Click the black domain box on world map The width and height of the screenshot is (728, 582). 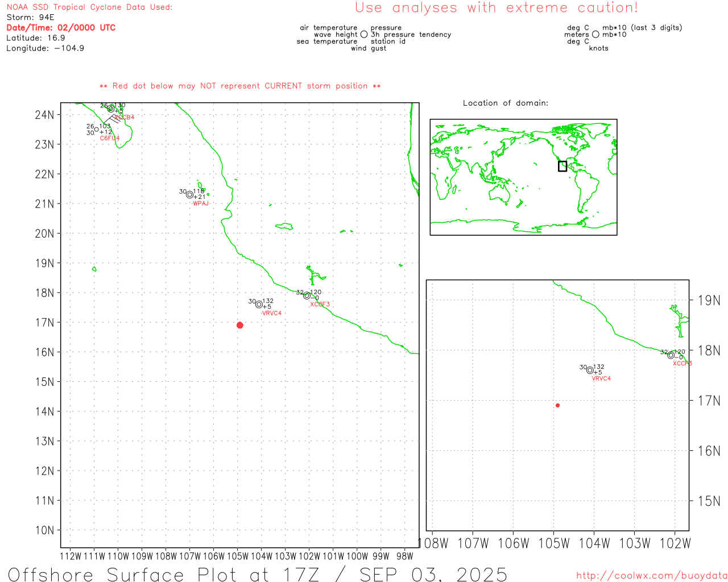click(562, 166)
